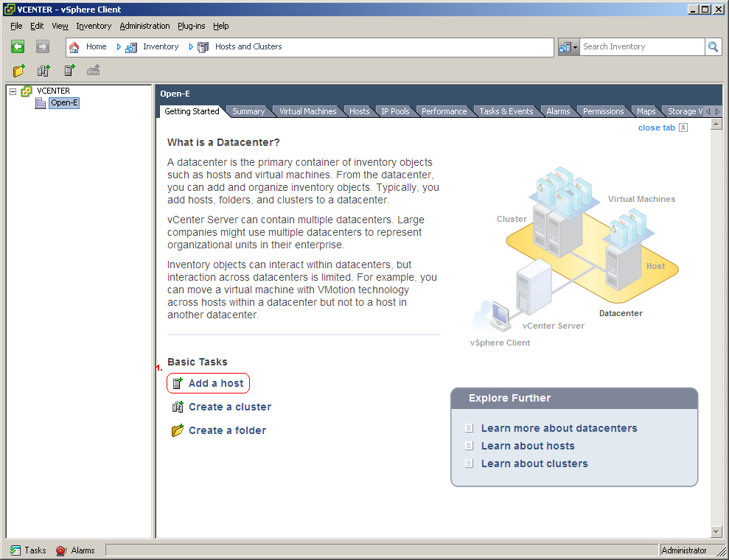Click the New Folder toolbar icon

pyautogui.click(x=18, y=71)
